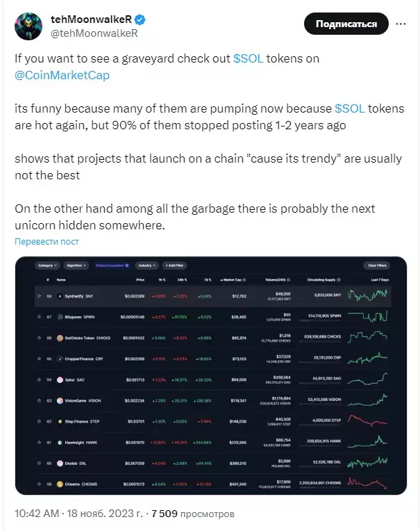Expand the Industry filter dropdown
This screenshot has height=531, width=420.
click(x=147, y=265)
